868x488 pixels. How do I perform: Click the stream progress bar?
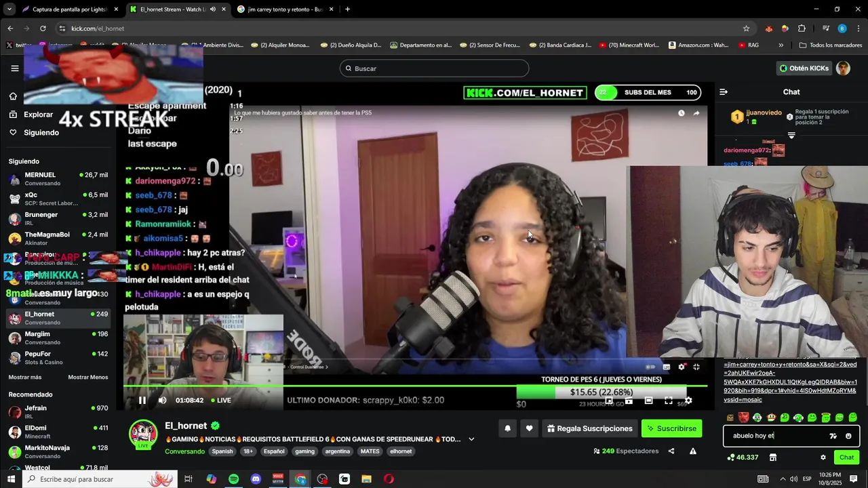(415, 386)
